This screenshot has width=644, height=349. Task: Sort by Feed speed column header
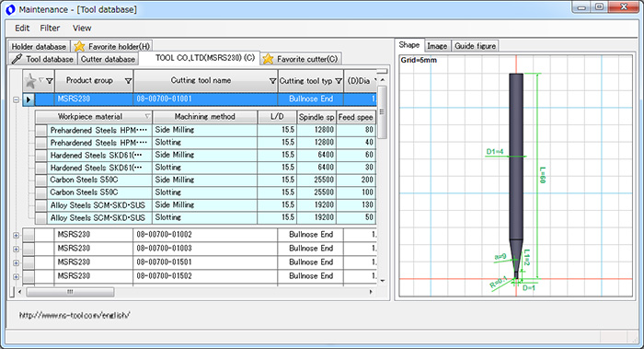pos(356,117)
